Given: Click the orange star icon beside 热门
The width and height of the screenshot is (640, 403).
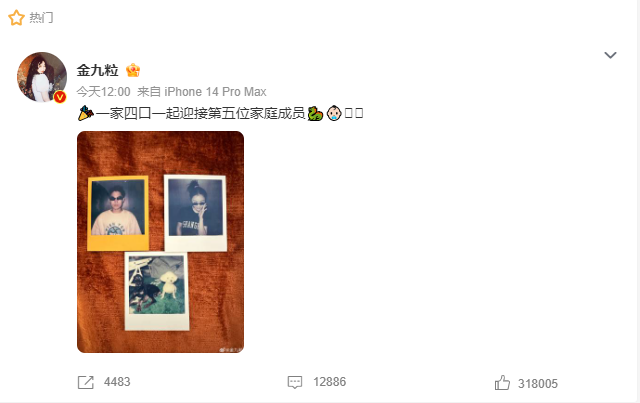Looking at the screenshot, I should (16, 18).
